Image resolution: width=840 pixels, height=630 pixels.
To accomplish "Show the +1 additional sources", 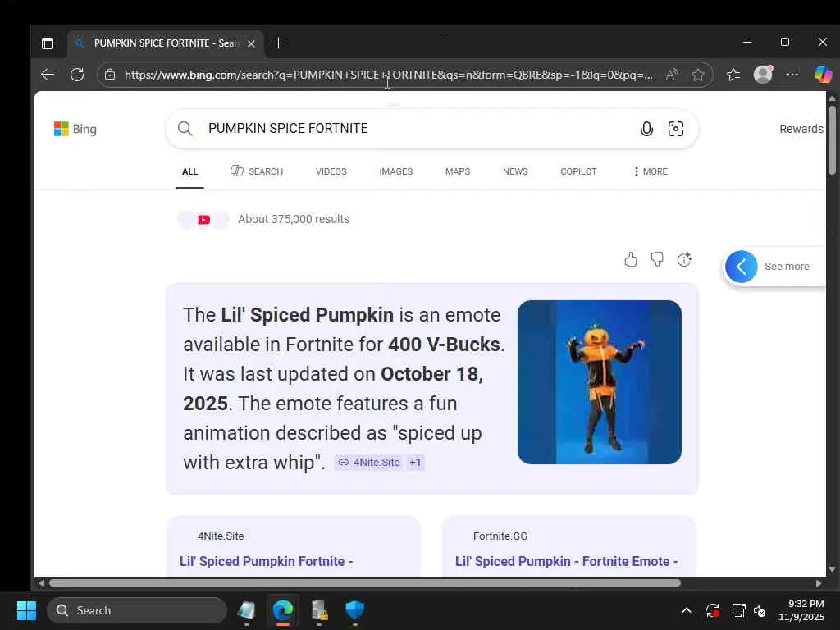I will click(415, 463).
